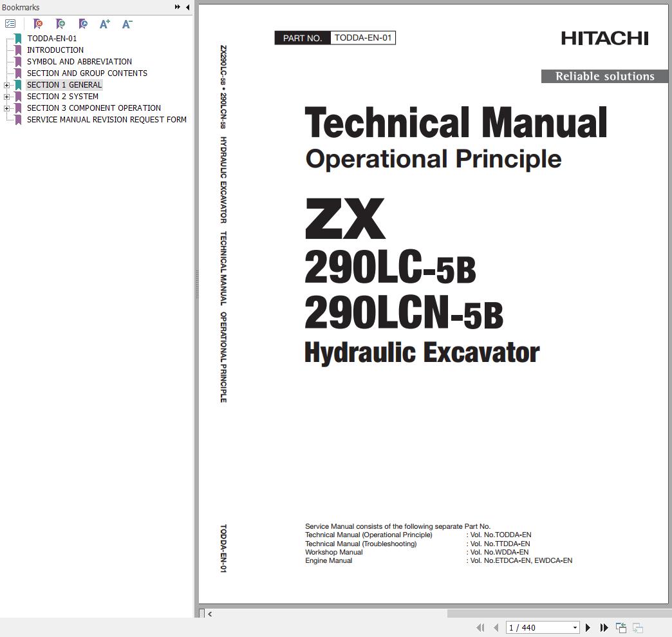Select the SECTION 2 SYSTEM bookmark
This screenshot has height=637, width=672.
point(62,97)
